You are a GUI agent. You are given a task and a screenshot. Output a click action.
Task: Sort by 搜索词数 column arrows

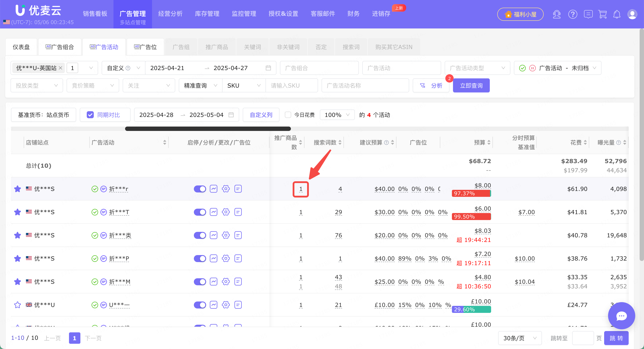340,143
